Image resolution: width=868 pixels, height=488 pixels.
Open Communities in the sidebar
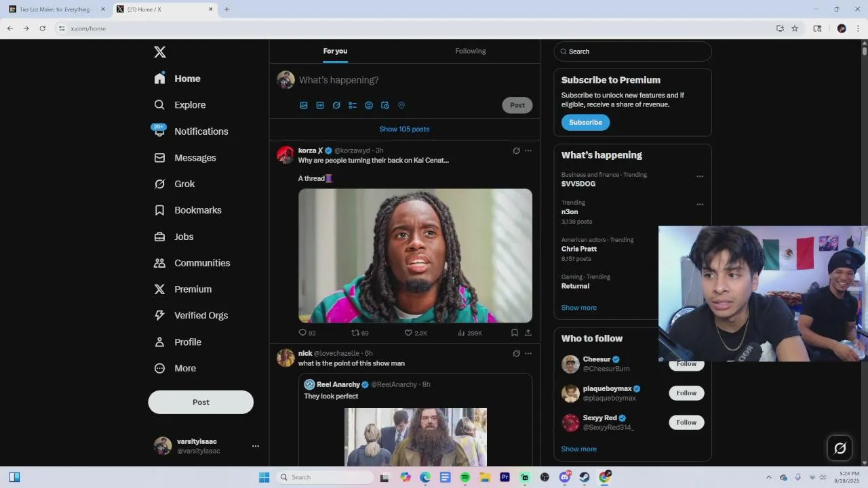click(x=193, y=263)
